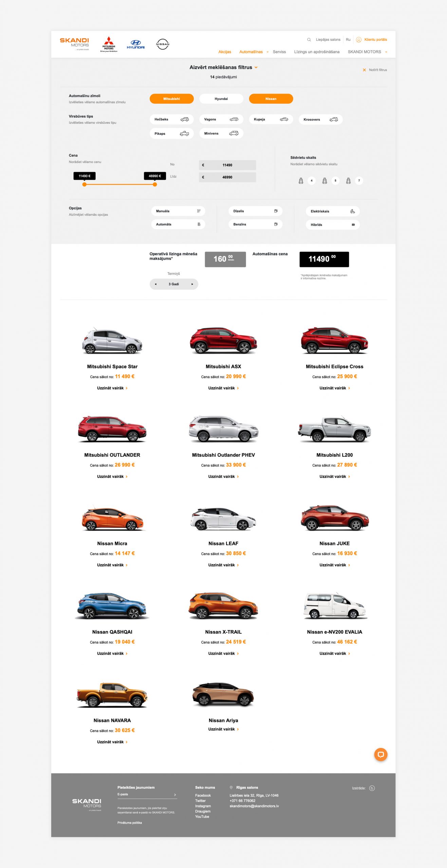This screenshot has height=868, width=447.
Task: Focus the maximum price field showing 46990
Action: point(227,177)
